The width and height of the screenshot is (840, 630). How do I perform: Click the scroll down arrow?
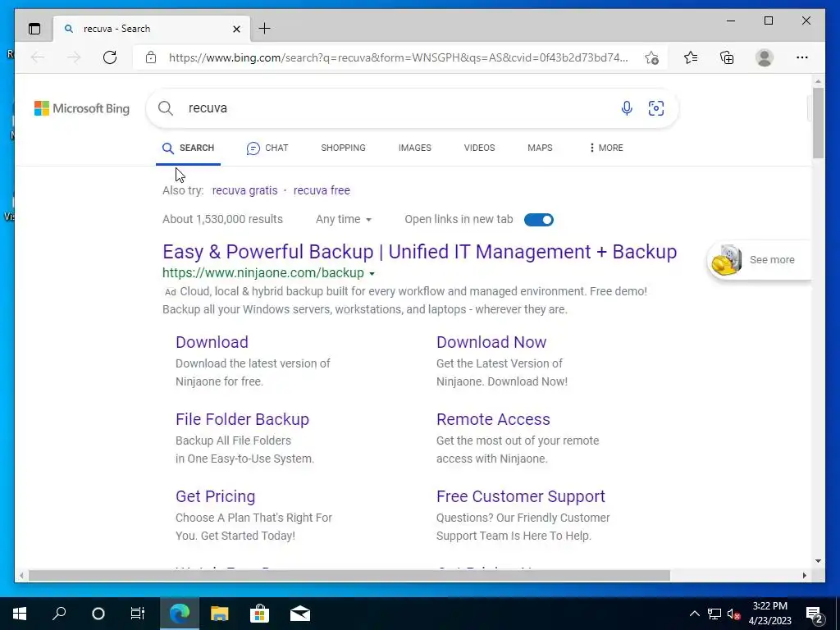click(818, 561)
